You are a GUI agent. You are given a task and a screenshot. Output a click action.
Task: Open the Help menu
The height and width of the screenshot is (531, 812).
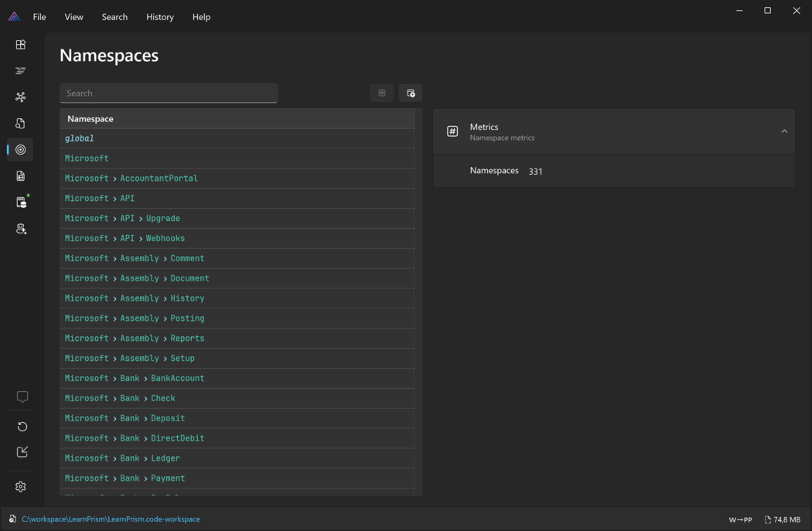201,17
